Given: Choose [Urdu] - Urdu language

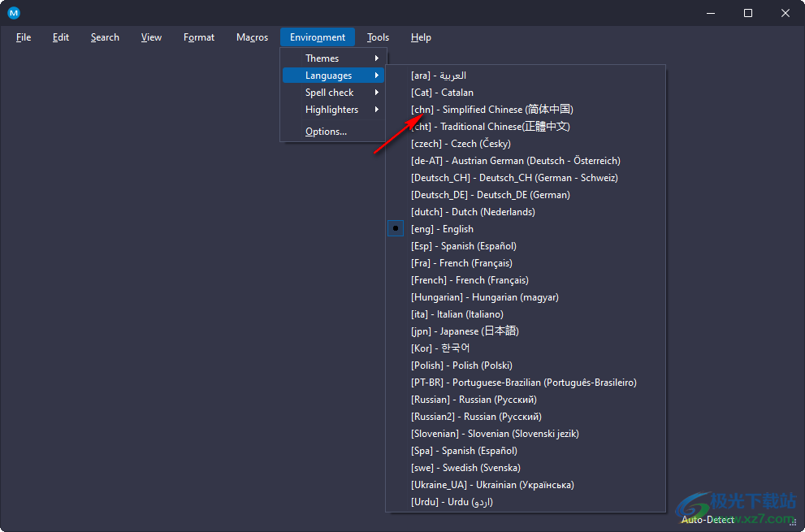Looking at the screenshot, I should point(526,502).
